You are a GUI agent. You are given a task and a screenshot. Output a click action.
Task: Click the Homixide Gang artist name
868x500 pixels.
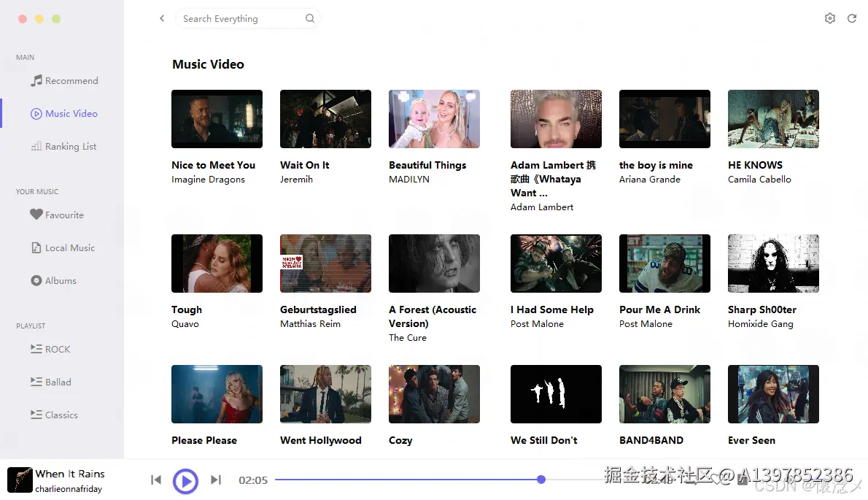(761, 324)
